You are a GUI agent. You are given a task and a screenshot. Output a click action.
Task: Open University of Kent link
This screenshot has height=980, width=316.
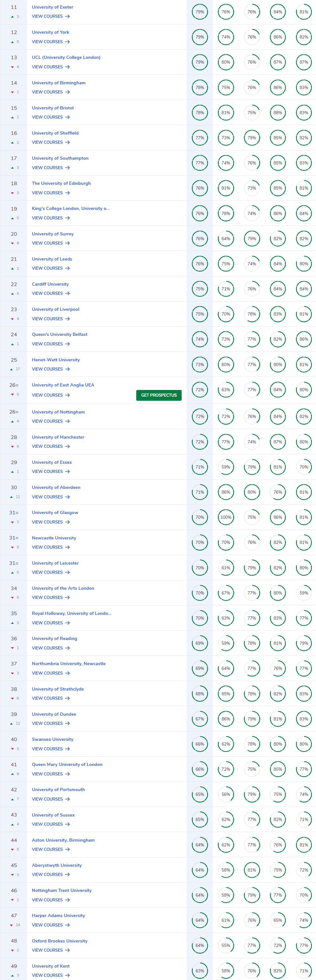50,966
